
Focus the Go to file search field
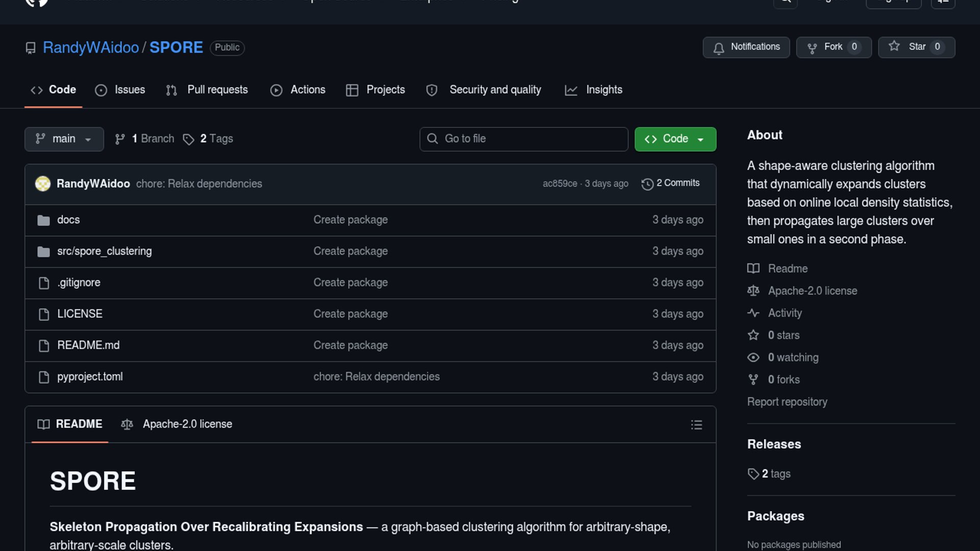524,139
